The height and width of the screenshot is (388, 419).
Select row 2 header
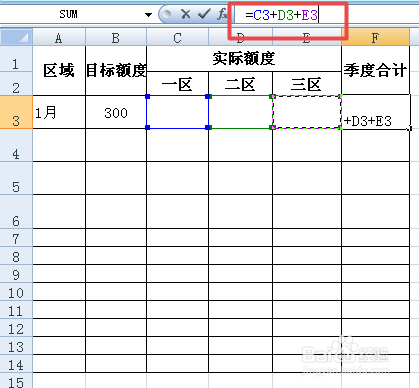pyautogui.click(x=16, y=83)
